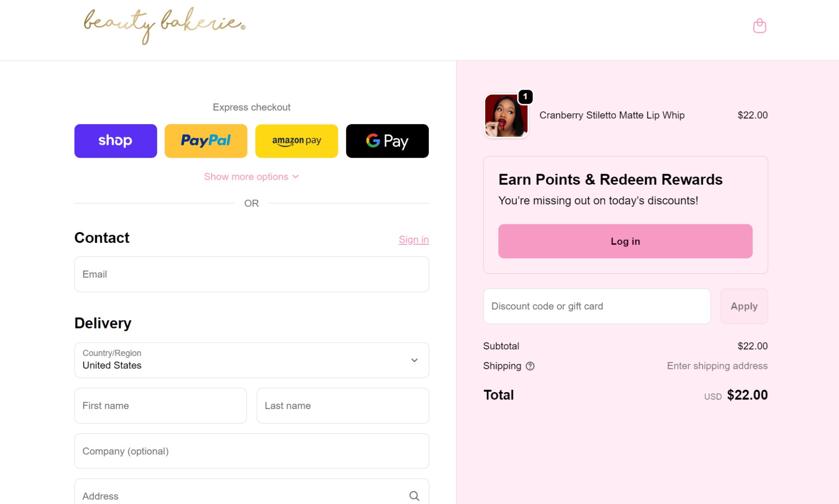Screen dimensions: 839x504
Task: Click the Enter shipping address text
Action: [717, 366]
